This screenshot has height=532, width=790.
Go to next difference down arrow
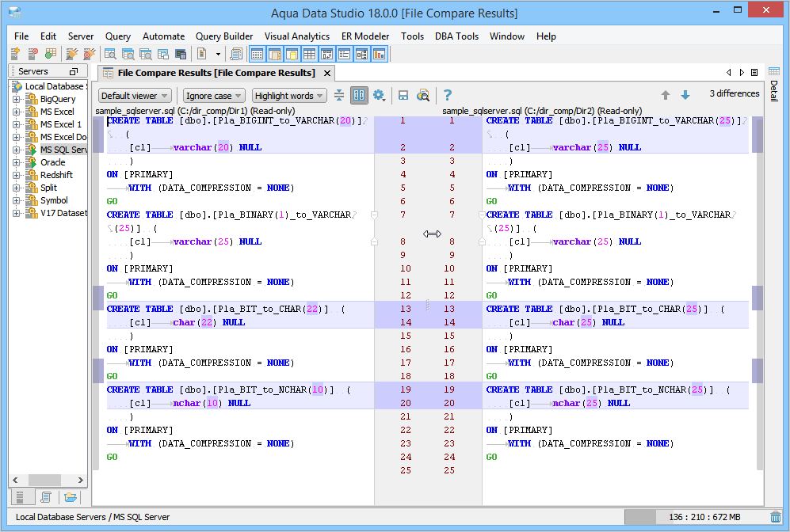tap(685, 95)
